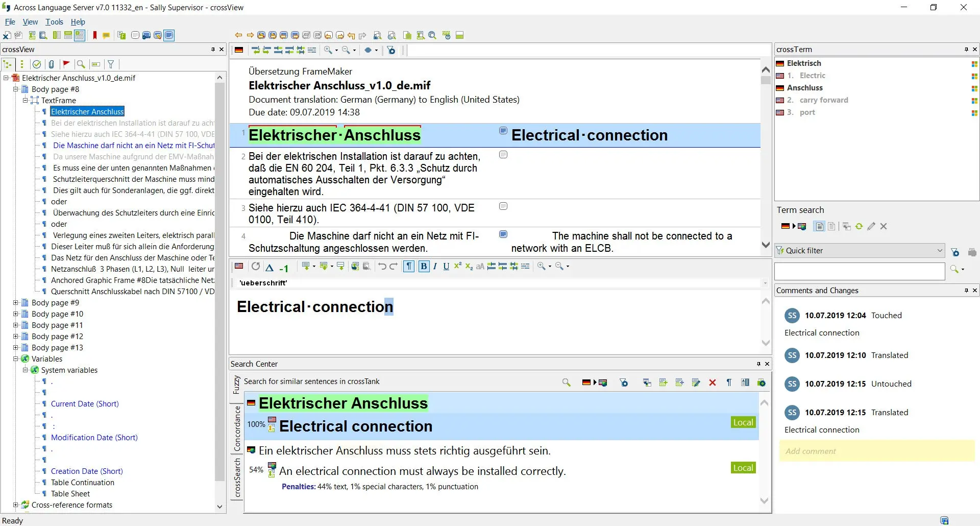Click the superscript icon in the editor toolbar
Screen dimensions: 980x526
point(458,266)
